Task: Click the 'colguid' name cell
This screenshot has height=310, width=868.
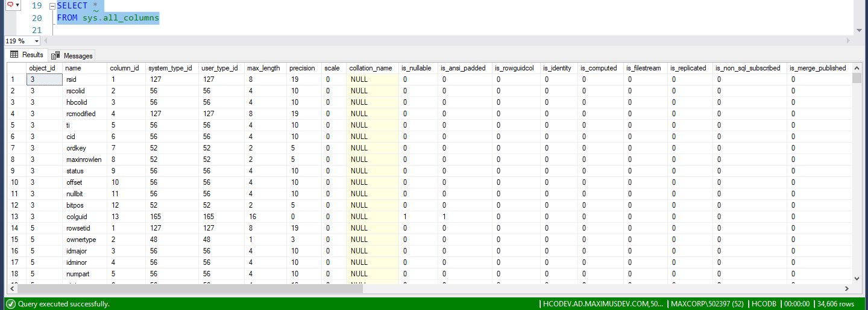Action: (84, 217)
